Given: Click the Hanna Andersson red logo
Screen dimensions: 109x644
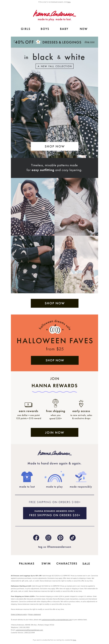Looking at the screenshot, I should coord(55,15).
